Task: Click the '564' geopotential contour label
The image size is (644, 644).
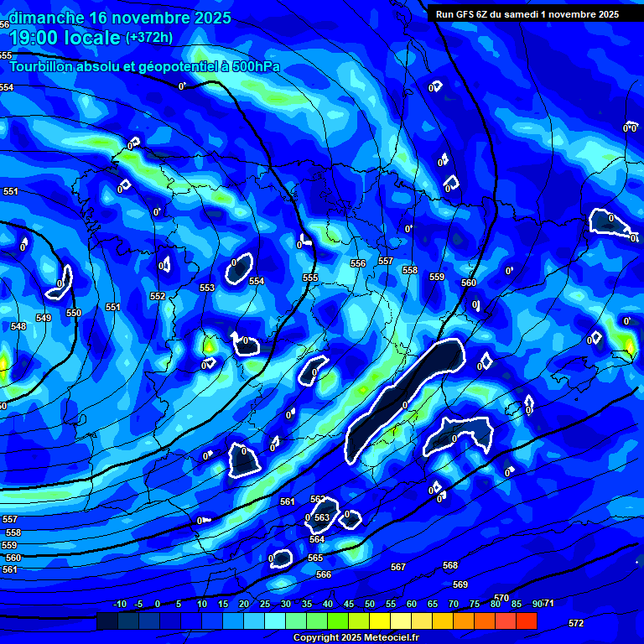Action: (x=317, y=539)
